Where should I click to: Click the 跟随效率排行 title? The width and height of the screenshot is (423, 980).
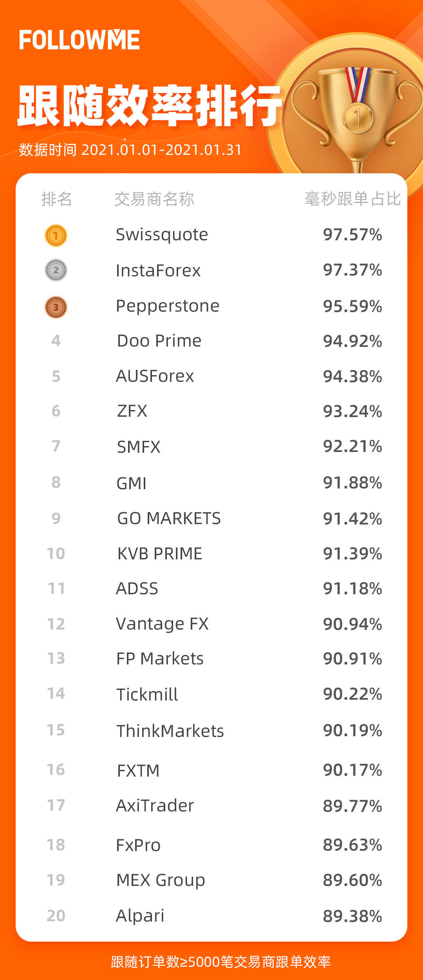[150, 106]
